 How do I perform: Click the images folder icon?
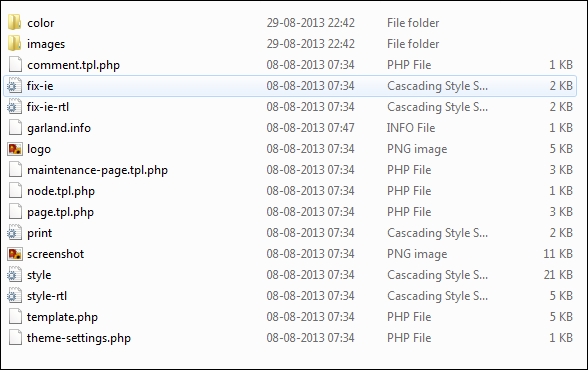coord(15,43)
